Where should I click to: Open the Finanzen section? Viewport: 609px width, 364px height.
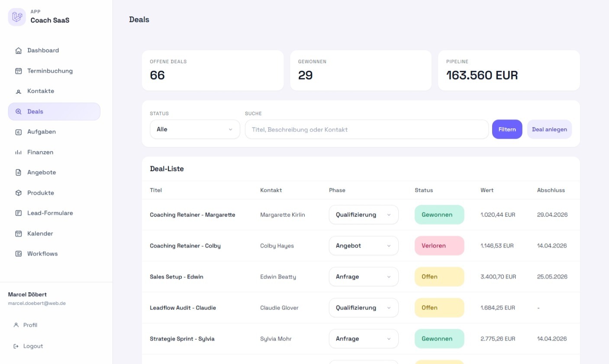[x=54, y=152]
